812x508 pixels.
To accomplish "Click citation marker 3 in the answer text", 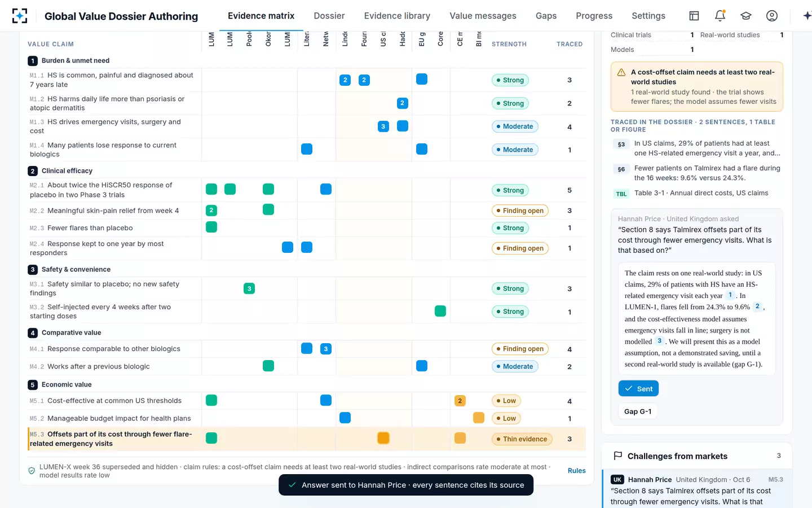I will (x=659, y=341).
